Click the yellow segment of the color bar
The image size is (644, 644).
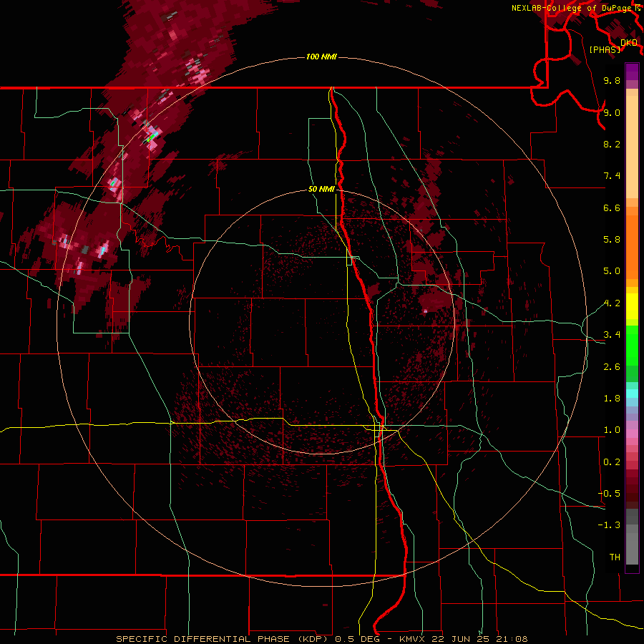[632, 306]
